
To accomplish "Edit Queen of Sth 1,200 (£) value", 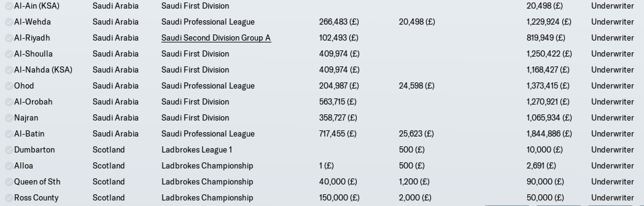I will pyautogui.click(x=414, y=182).
